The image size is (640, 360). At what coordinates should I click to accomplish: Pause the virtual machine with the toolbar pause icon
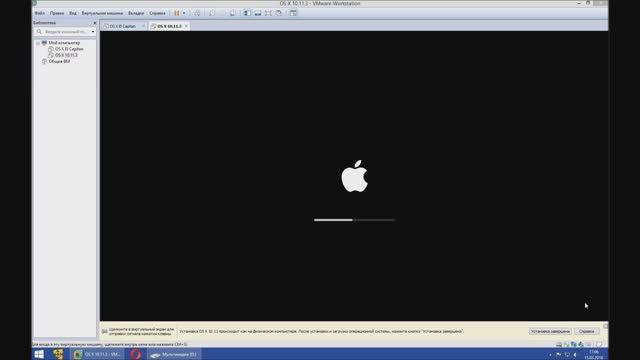coord(177,13)
